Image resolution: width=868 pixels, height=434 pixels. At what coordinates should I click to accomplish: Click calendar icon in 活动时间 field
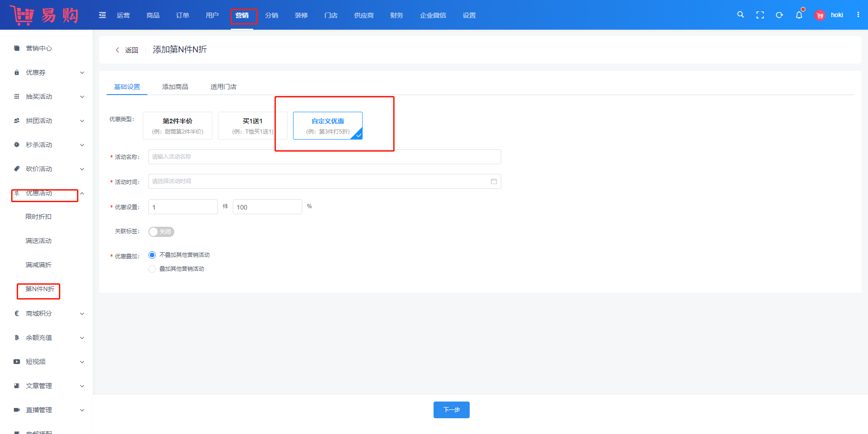tap(494, 181)
